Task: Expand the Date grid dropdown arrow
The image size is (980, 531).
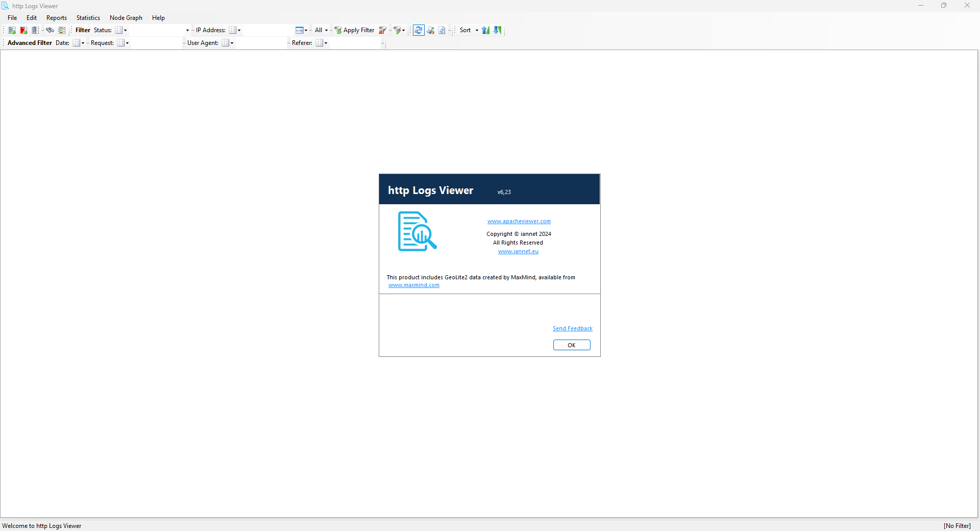Action: point(83,43)
